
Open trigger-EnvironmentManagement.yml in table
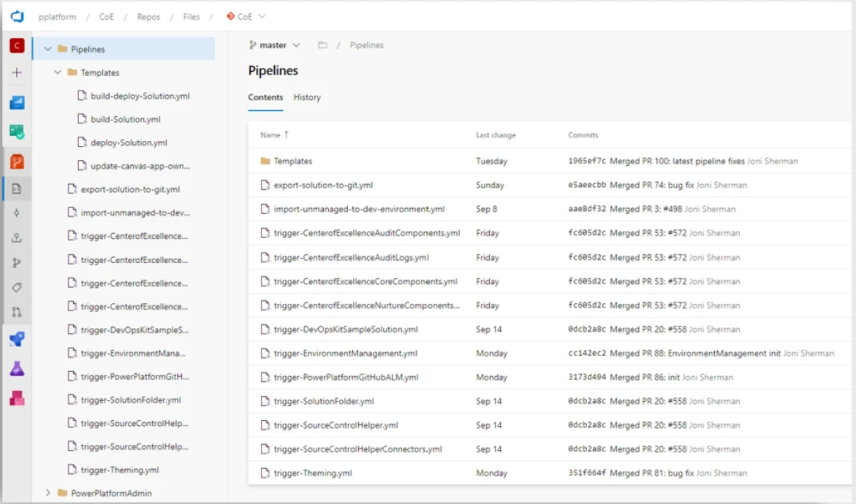345,354
